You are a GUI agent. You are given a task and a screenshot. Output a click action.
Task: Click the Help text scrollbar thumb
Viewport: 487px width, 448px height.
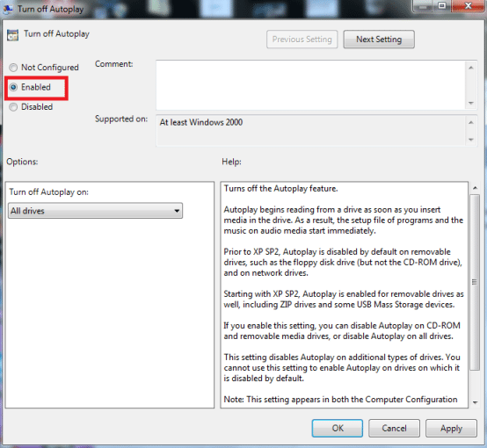coord(475,282)
